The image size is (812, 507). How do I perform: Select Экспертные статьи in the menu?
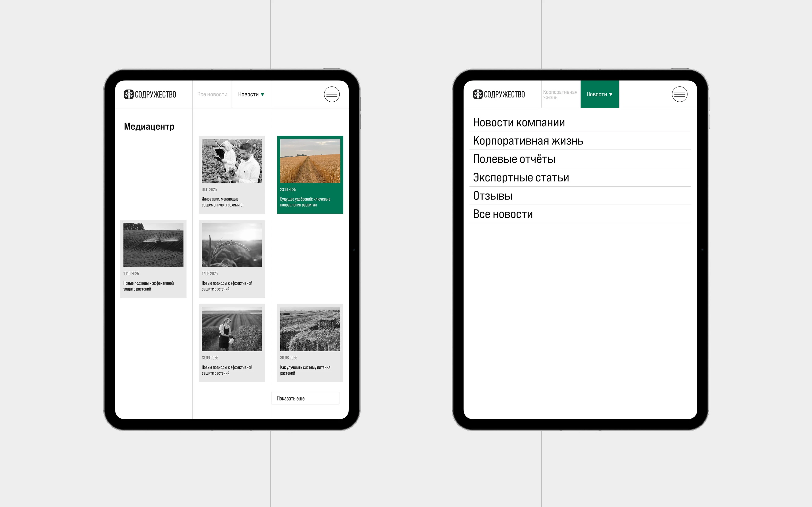click(521, 177)
